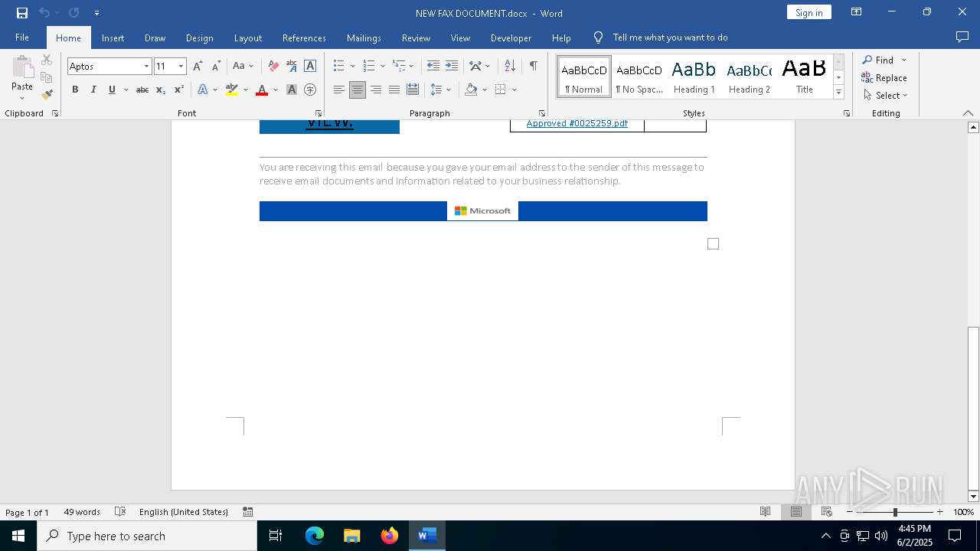Open the File menu
This screenshot has height=551, width=980.
(22, 37)
